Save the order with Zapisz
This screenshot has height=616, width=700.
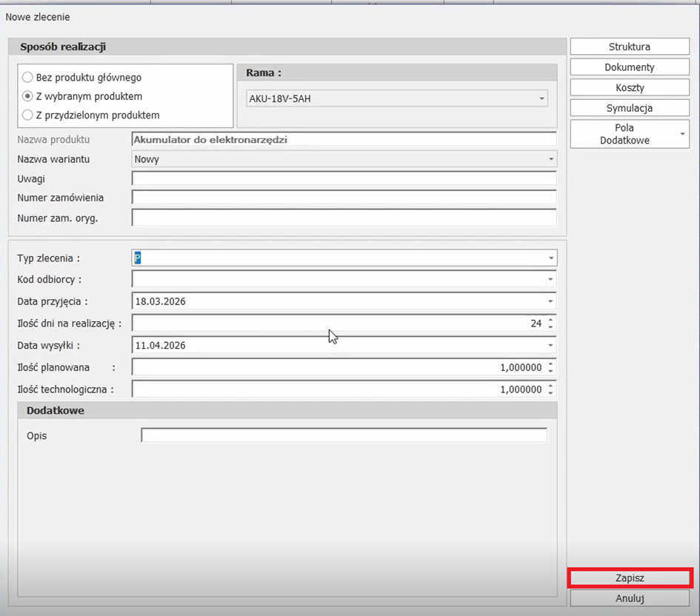click(630, 577)
